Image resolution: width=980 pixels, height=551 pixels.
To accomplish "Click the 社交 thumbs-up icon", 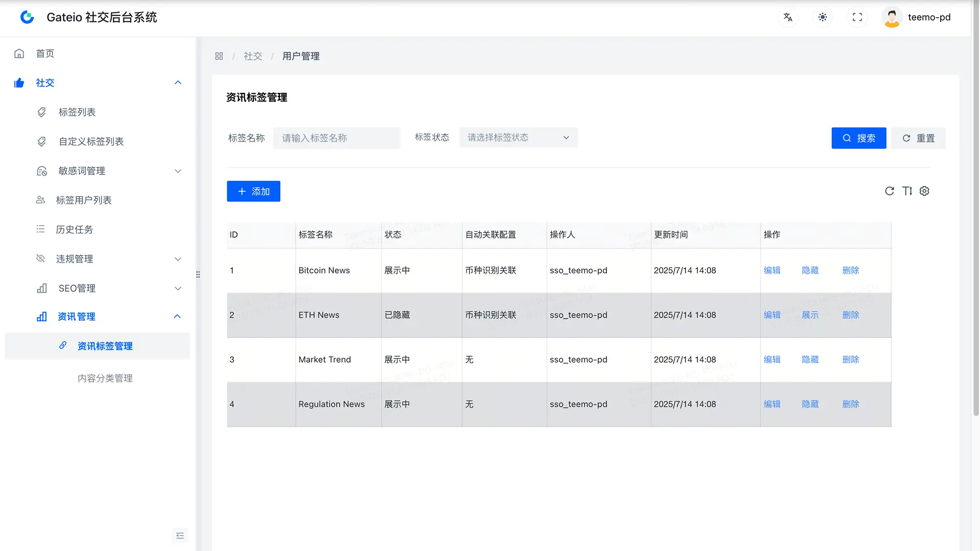I will tap(19, 83).
